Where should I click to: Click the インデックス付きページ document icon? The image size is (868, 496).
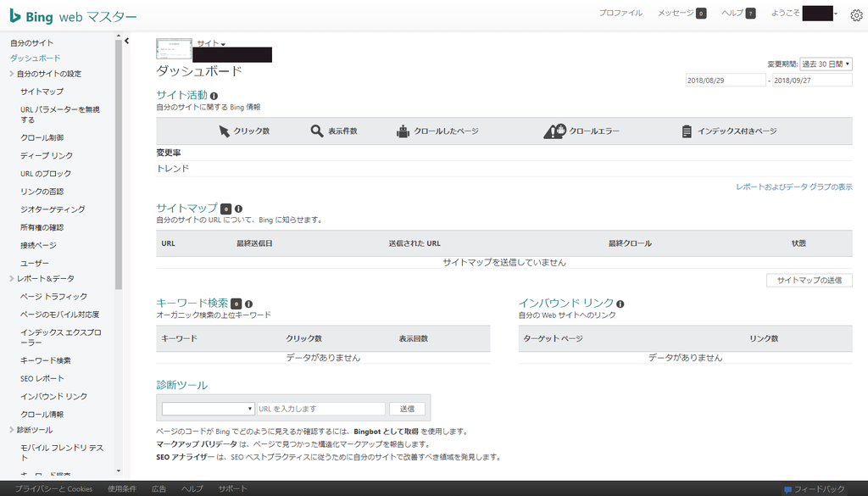pos(687,131)
